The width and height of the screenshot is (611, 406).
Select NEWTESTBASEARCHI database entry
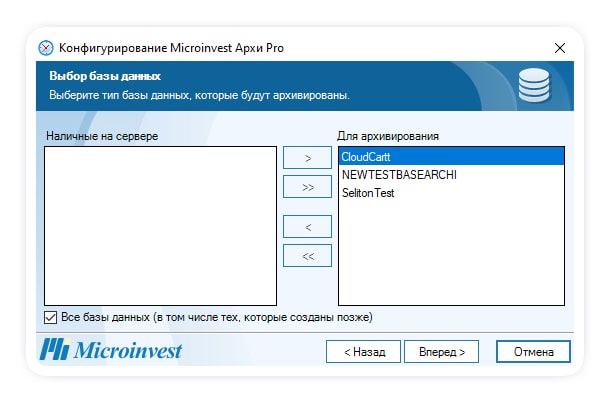point(399,175)
